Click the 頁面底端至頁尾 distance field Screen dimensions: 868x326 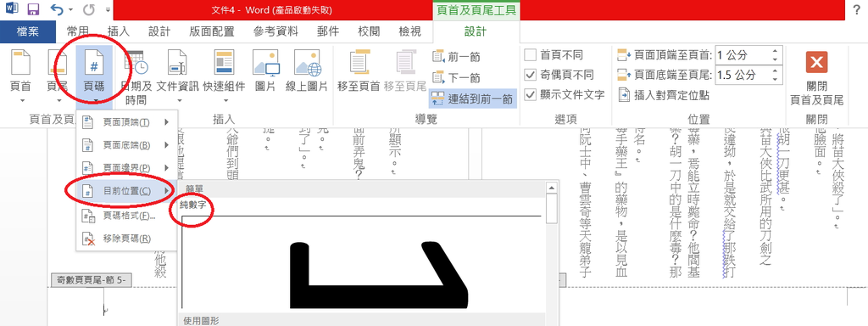point(742,75)
